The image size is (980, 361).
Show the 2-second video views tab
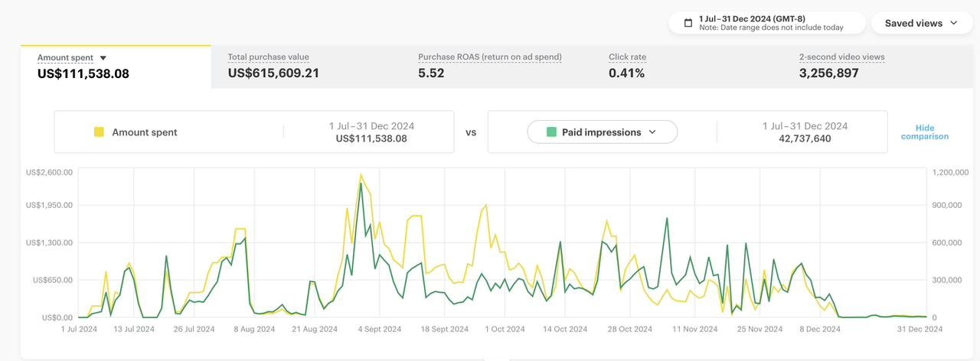tap(841, 67)
